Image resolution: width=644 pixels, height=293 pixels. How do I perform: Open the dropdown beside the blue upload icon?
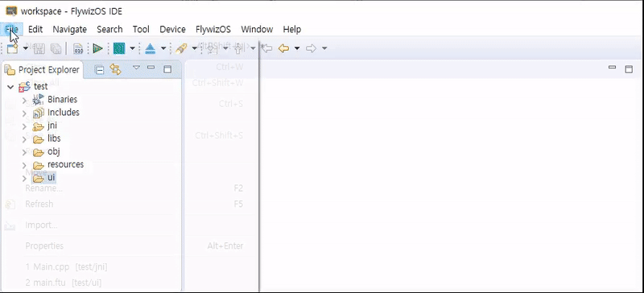(163, 48)
